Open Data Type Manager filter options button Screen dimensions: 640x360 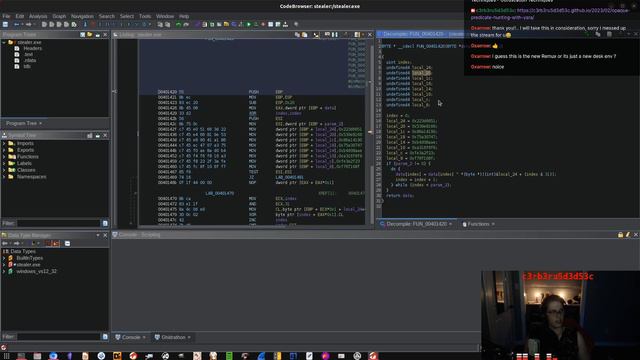pos(105,337)
